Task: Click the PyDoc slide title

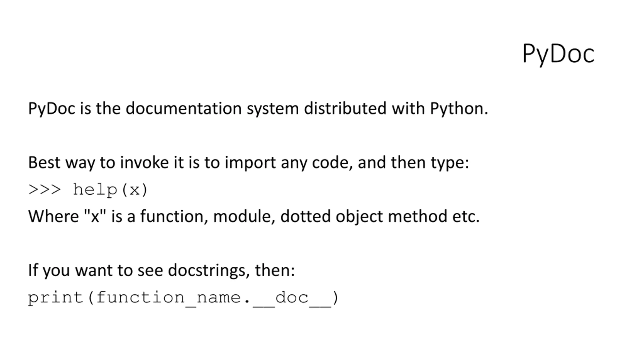Action: [558, 54]
